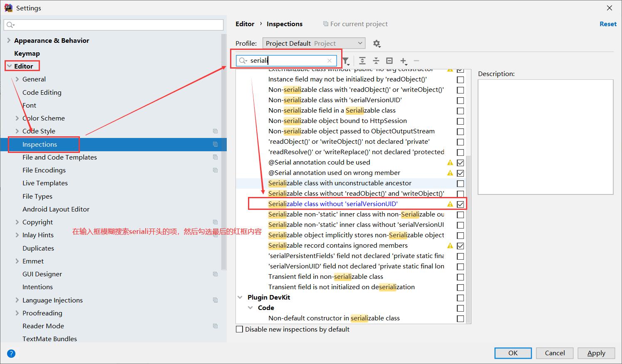Viewport: 622px width, 364px height.
Task: Collapse the Code group under Plugin DevKit
Action: point(250,307)
